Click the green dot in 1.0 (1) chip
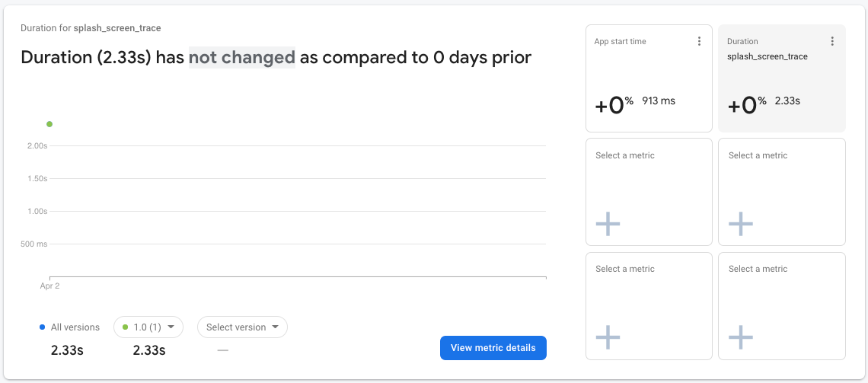The image size is (868, 383). 126,327
